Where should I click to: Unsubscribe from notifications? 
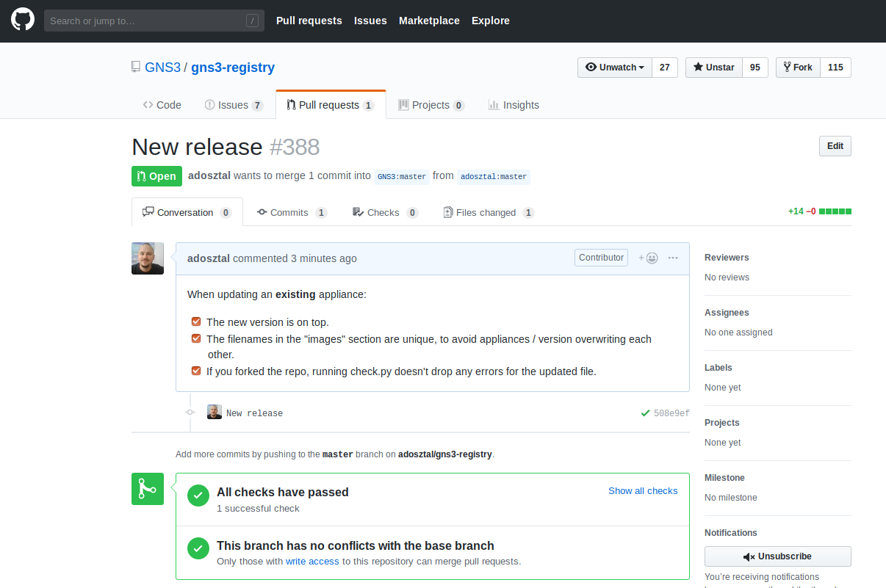coord(777,556)
